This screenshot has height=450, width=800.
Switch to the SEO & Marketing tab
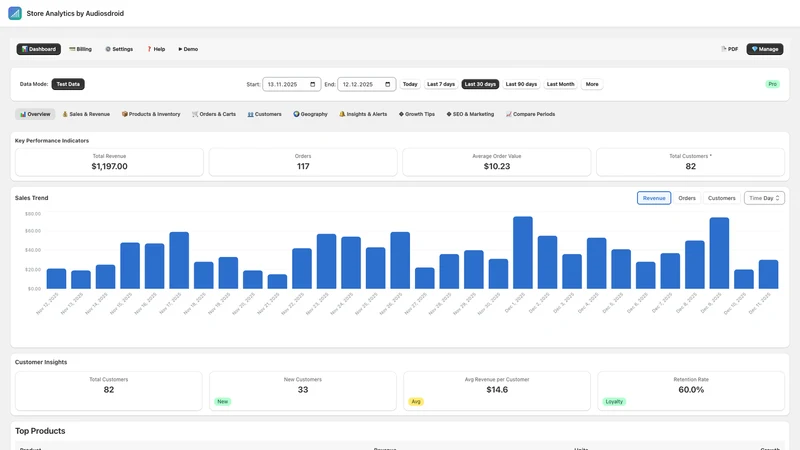click(470, 114)
